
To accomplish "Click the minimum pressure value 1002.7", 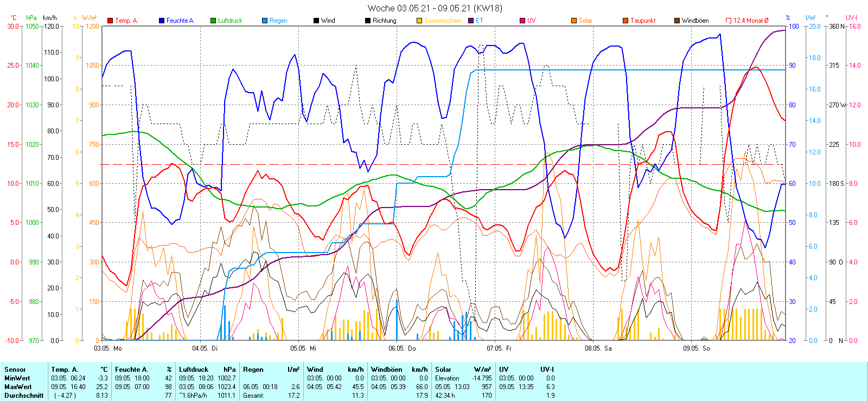I will click(x=227, y=378).
